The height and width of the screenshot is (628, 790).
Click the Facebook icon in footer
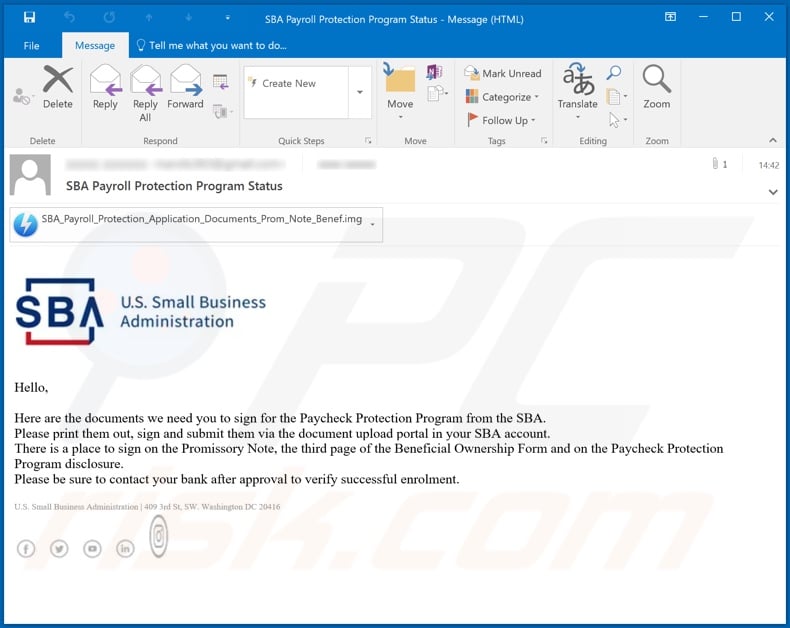(x=26, y=548)
